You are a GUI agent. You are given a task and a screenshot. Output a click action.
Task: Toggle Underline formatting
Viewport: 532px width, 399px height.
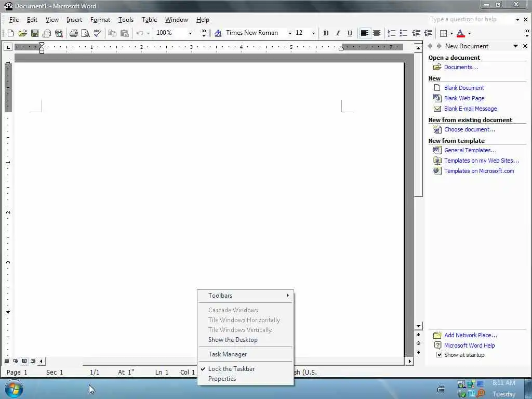(350, 33)
